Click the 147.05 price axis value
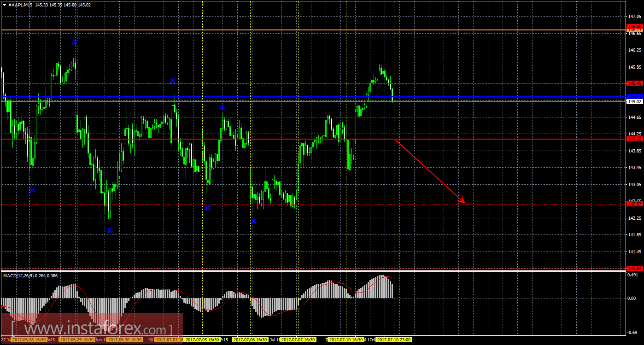Screen dimensions: 644x345 coord(634,16)
